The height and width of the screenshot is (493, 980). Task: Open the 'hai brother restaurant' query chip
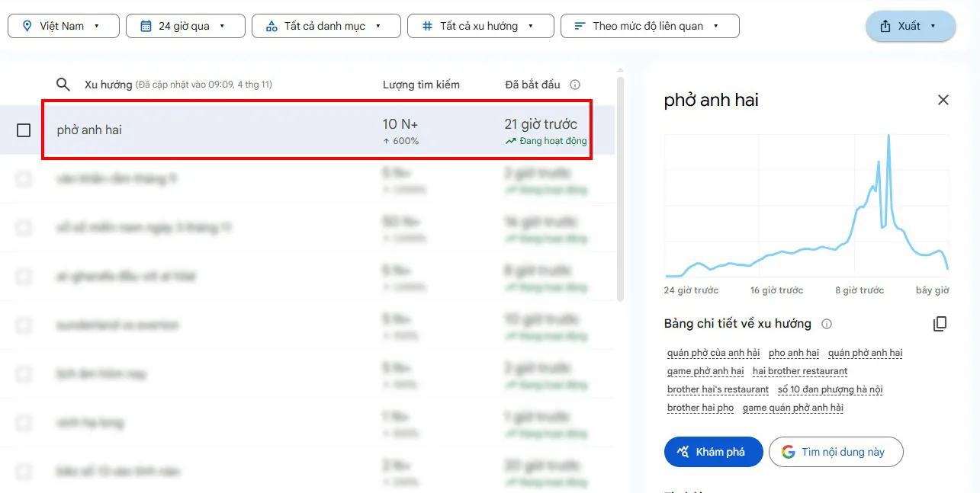click(799, 371)
